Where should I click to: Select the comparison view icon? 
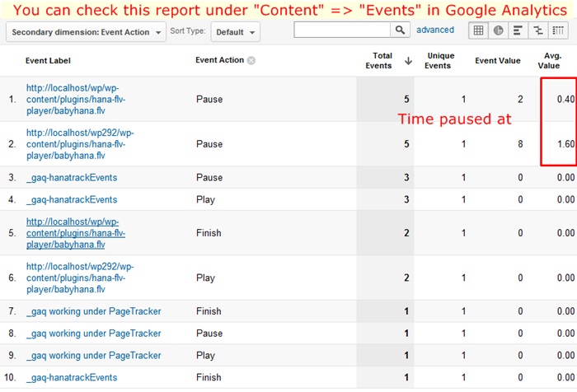click(x=538, y=30)
